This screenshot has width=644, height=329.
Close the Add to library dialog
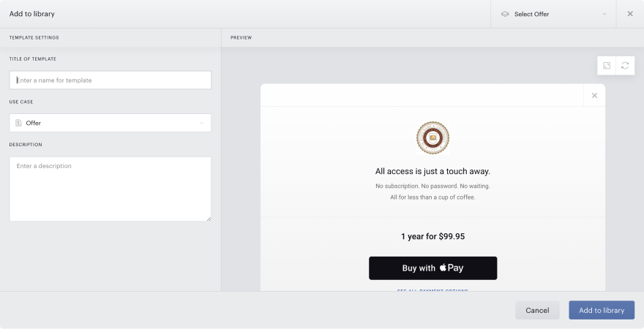pyautogui.click(x=630, y=14)
